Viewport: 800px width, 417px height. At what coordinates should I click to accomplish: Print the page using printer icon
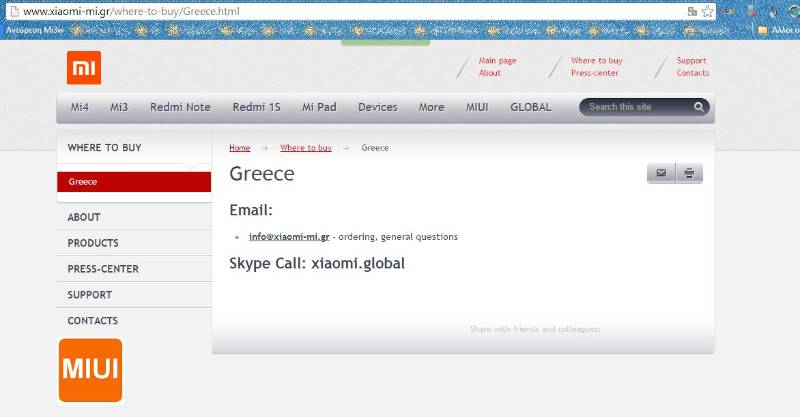[689, 173]
